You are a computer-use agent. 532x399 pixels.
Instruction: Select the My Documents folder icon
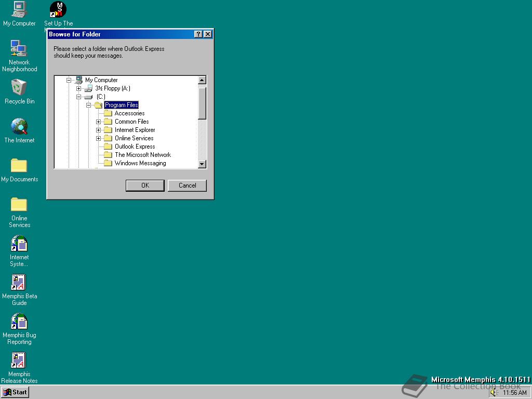click(x=19, y=165)
